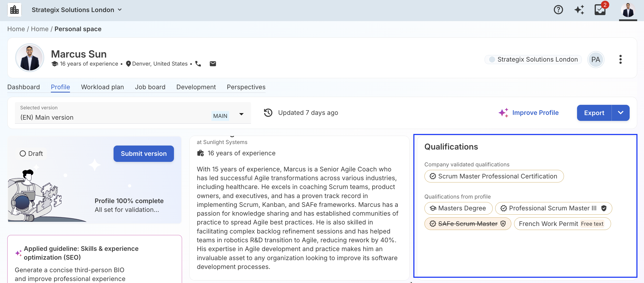Click the Scrum Master Professional Certification chip
644x283 pixels.
coord(494,176)
